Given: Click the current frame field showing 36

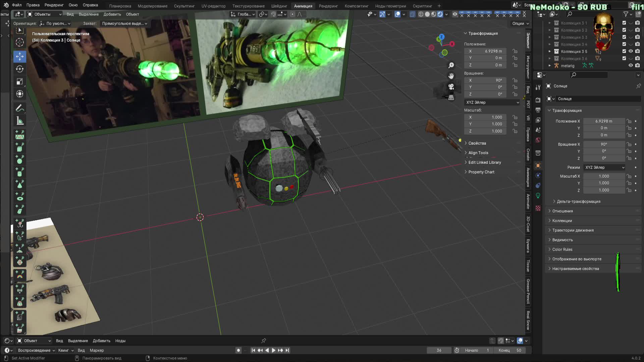Looking at the screenshot, I should click(x=439, y=350).
